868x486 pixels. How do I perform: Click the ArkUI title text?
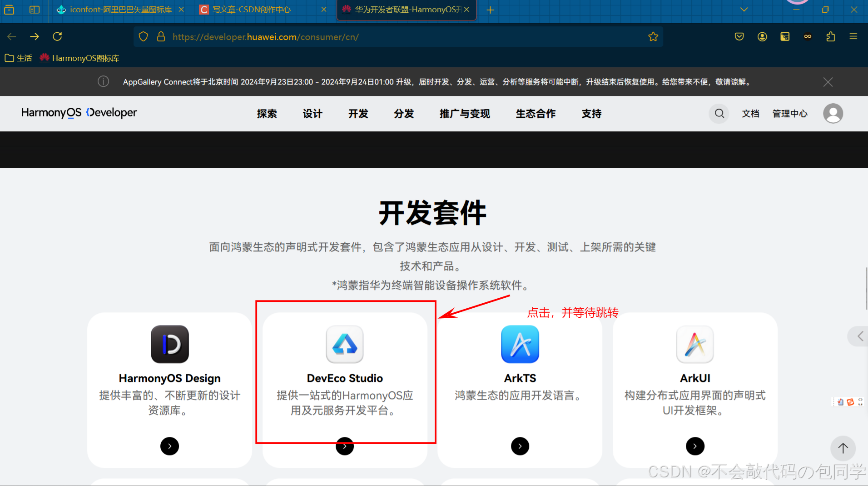click(695, 378)
